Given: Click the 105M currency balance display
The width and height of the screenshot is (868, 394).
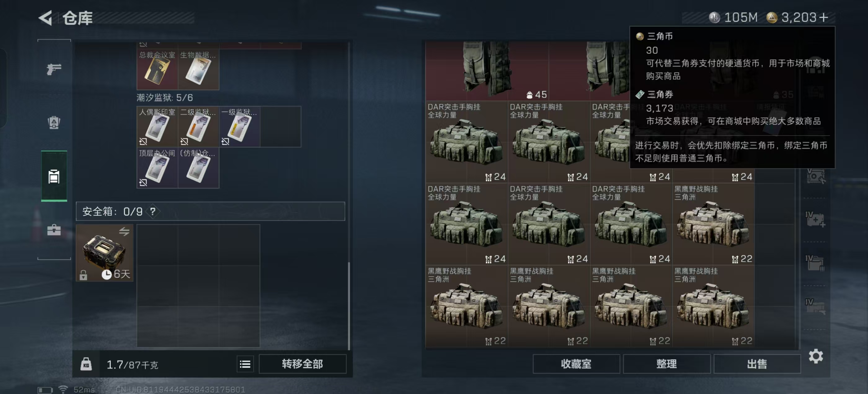Looking at the screenshot, I should (x=733, y=17).
